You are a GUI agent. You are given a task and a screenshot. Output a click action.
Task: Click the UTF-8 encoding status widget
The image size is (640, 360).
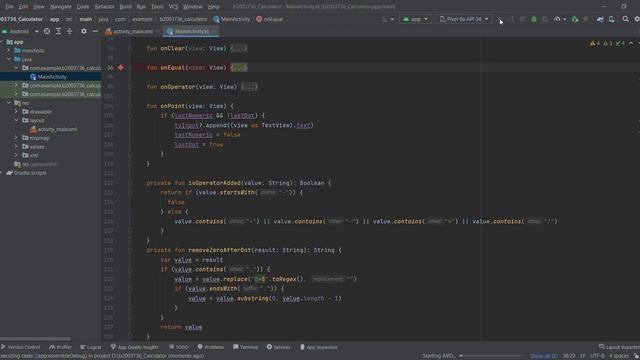pos(597,356)
